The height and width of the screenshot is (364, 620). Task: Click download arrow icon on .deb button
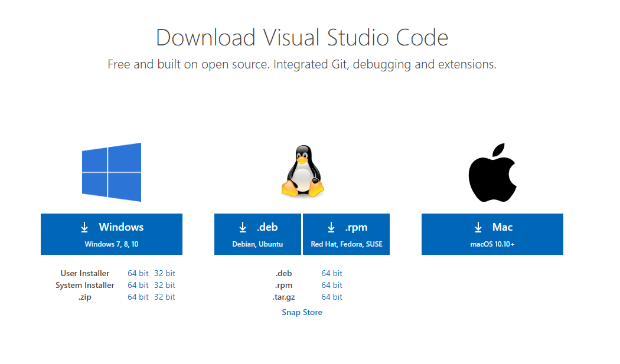pyautogui.click(x=242, y=227)
